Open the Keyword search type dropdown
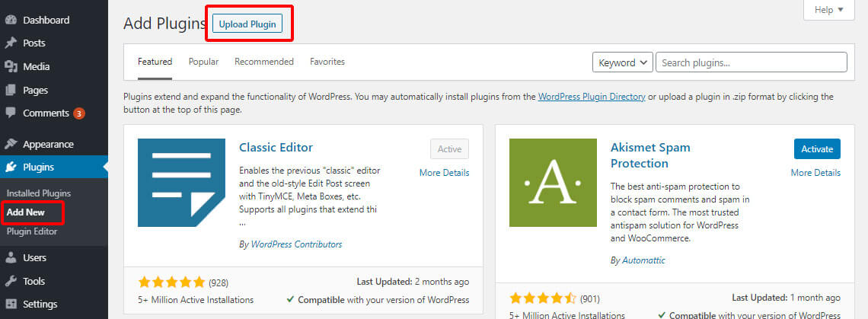Screen dimensions: 868x319 pyautogui.click(x=623, y=62)
